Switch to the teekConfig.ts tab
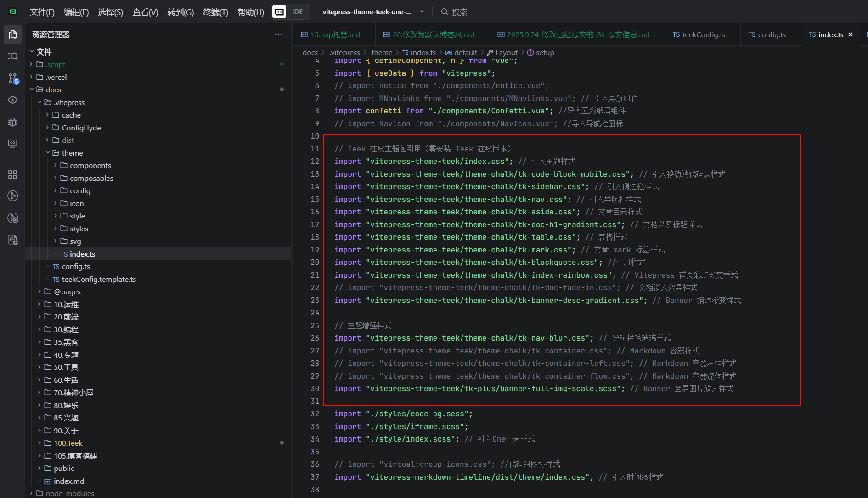 point(699,34)
